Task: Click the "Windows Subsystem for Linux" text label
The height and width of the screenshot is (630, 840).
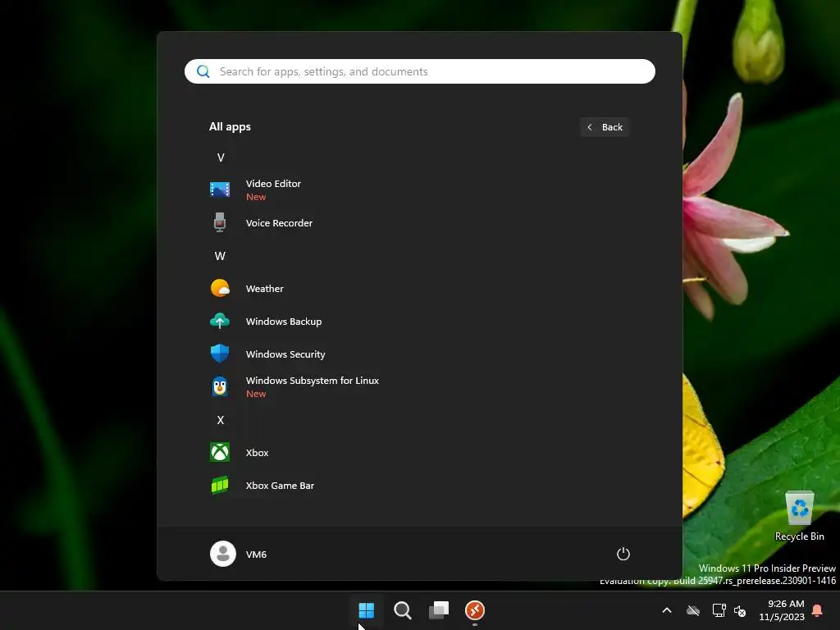Action: click(x=313, y=381)
